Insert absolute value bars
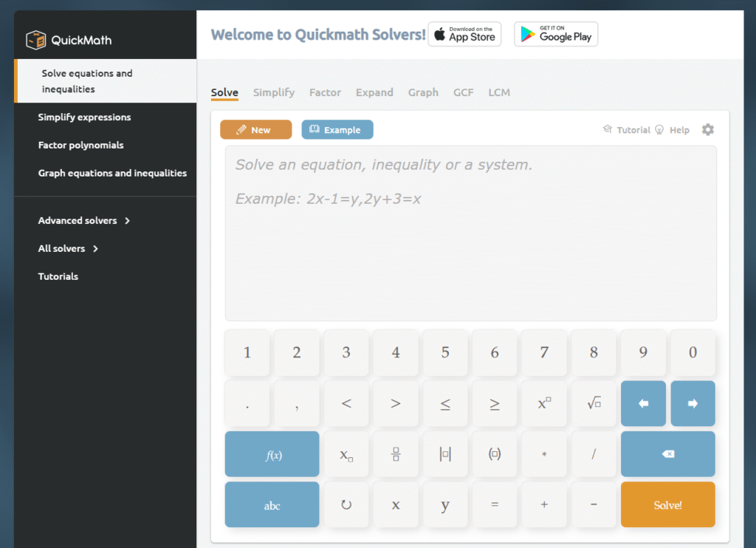The width and height of the screenshot is (756, 548). point(445,454)
